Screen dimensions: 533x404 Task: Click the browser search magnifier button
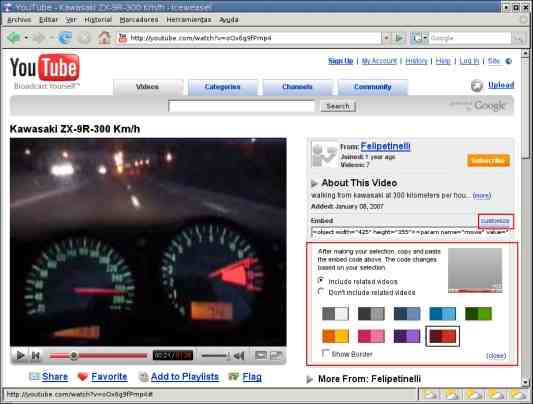pyautogui.click(x=519, y=38)
